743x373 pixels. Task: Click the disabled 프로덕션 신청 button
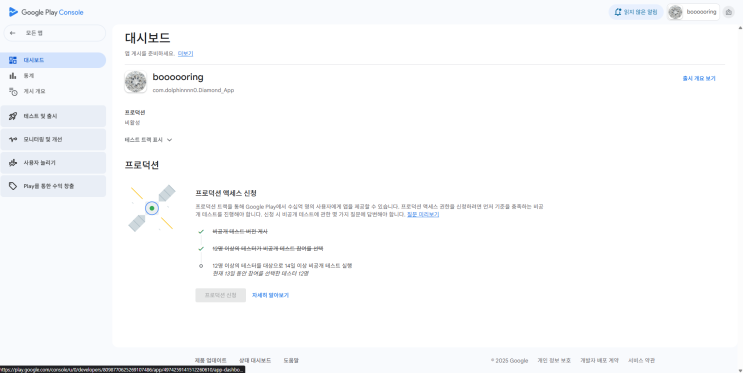point(221,295)
